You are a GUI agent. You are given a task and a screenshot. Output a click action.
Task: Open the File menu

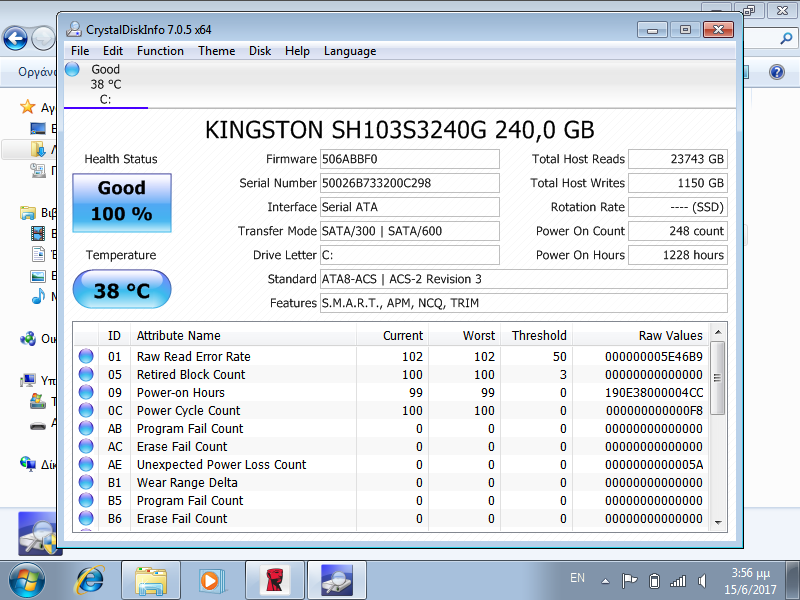click(x=80, y=51)
